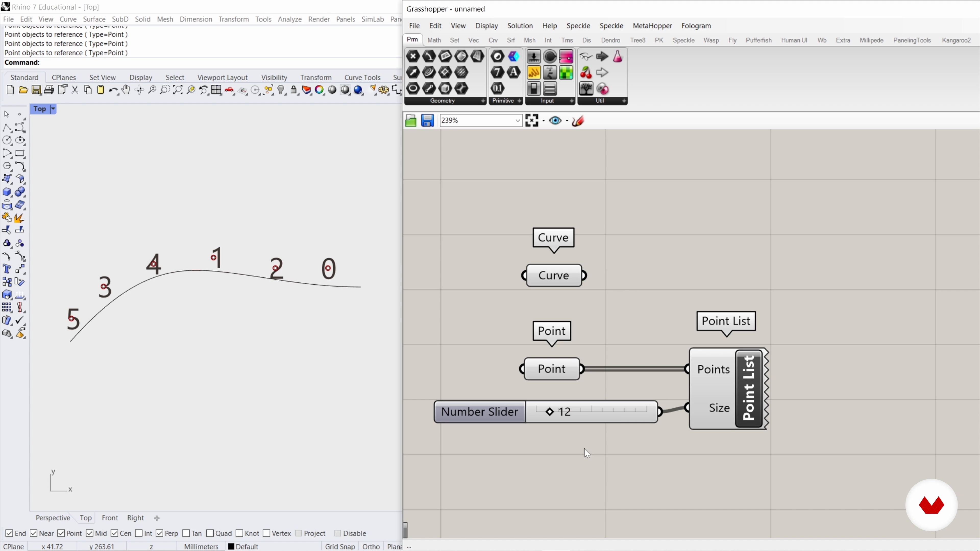Toggle the End osnap checkbox
The image size is (980, 551).
coord(9,533)
